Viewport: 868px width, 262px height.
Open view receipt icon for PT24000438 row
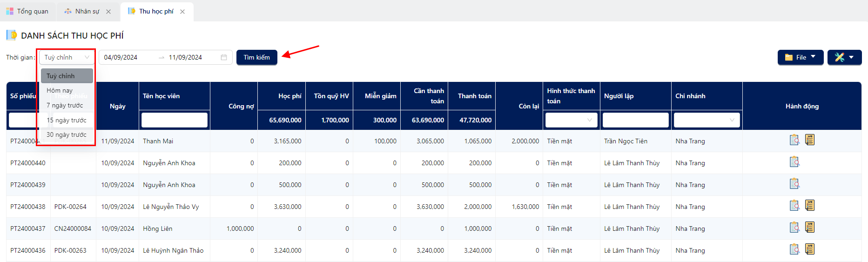coord(794,206)
